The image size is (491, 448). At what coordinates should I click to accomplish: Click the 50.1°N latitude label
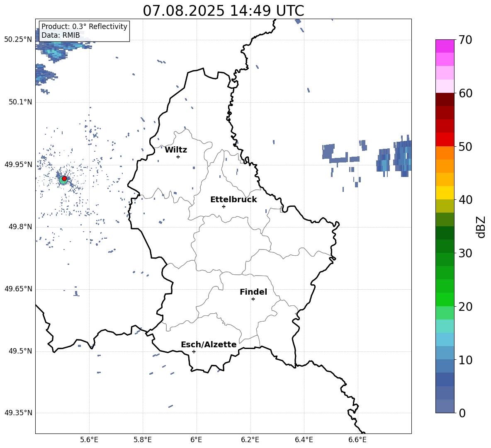point(20,102)
